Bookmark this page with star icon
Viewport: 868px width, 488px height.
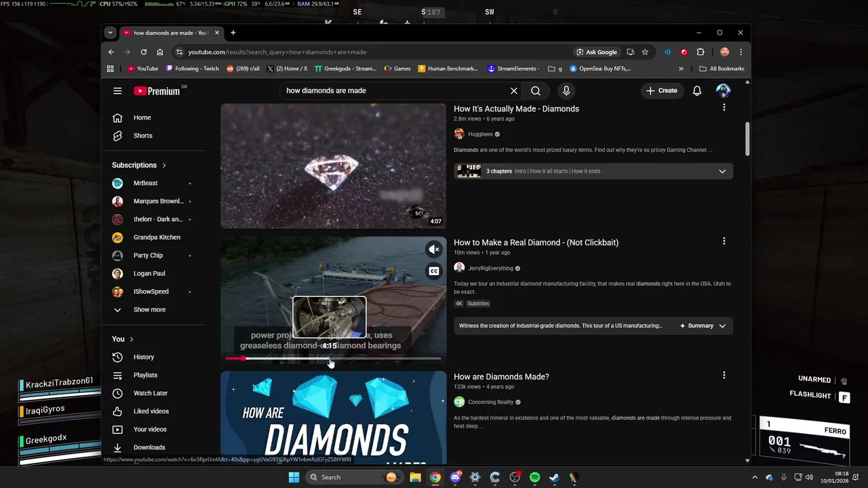(x=645, y=52)
